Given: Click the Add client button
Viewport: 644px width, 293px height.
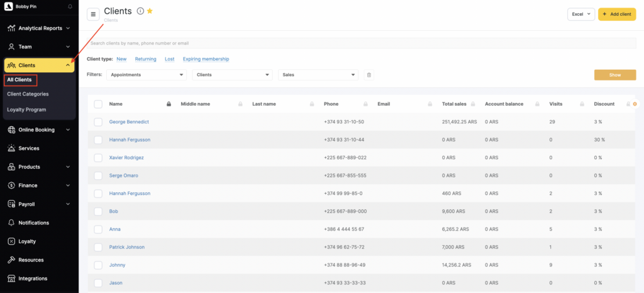Looking at the screenshot, I should pos(616,14).
